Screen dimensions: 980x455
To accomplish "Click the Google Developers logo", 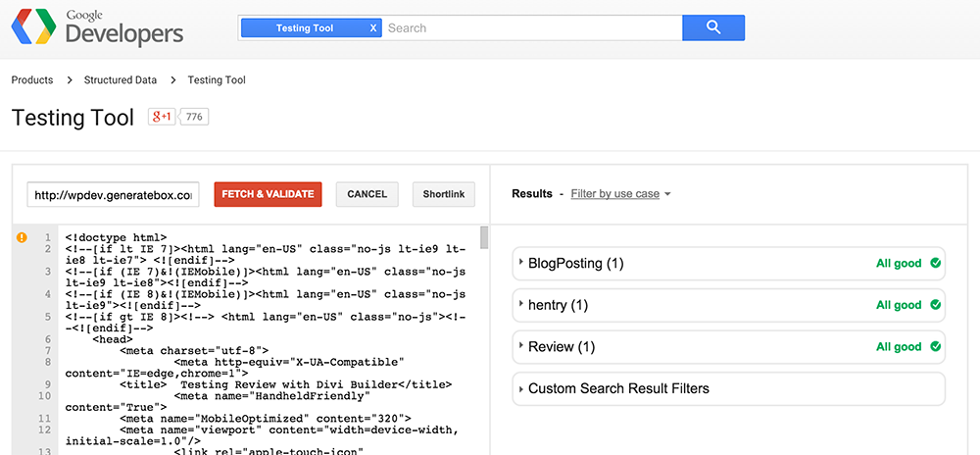I will tap(97, 27).
